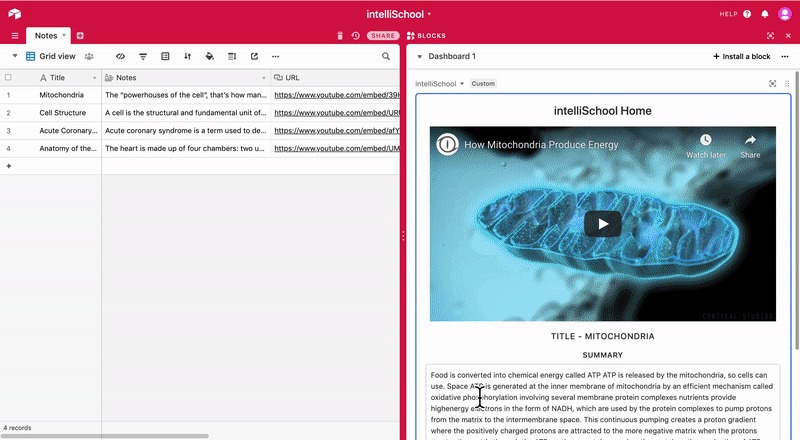Open the Title column header dropdown
Image resolution: width=800 pixels, height=440 pixels.
[94, 78]
